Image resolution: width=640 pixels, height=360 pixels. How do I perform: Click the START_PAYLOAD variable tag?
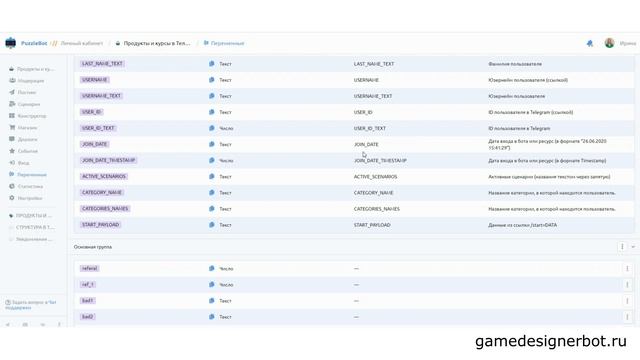point(100,225)
